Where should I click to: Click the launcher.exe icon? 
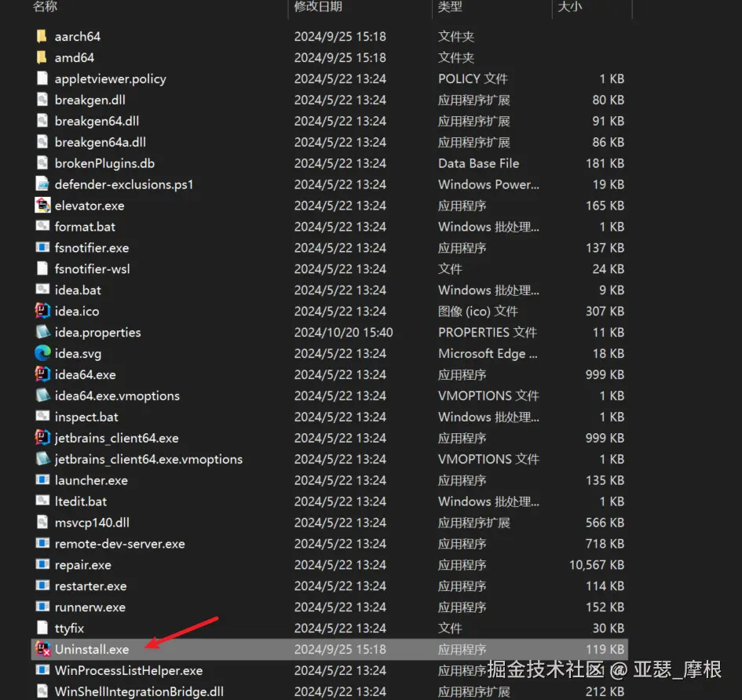(x=42, y=479)
